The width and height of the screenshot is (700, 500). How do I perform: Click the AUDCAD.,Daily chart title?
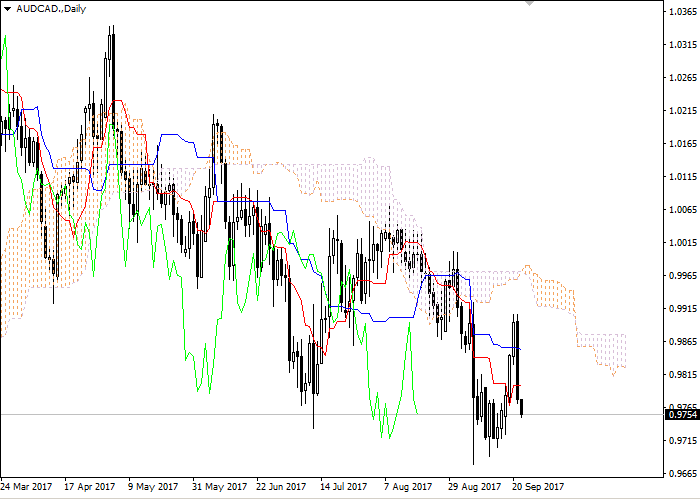(51, 9)
